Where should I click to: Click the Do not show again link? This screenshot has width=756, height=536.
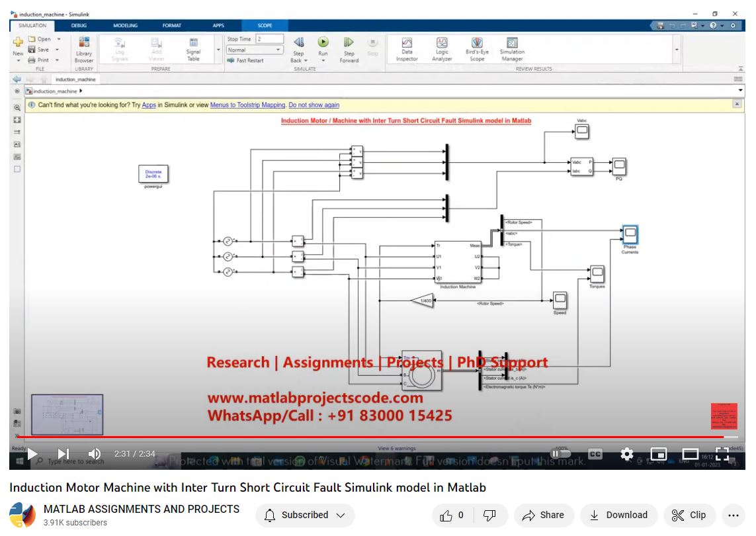[x=314, y=105]
